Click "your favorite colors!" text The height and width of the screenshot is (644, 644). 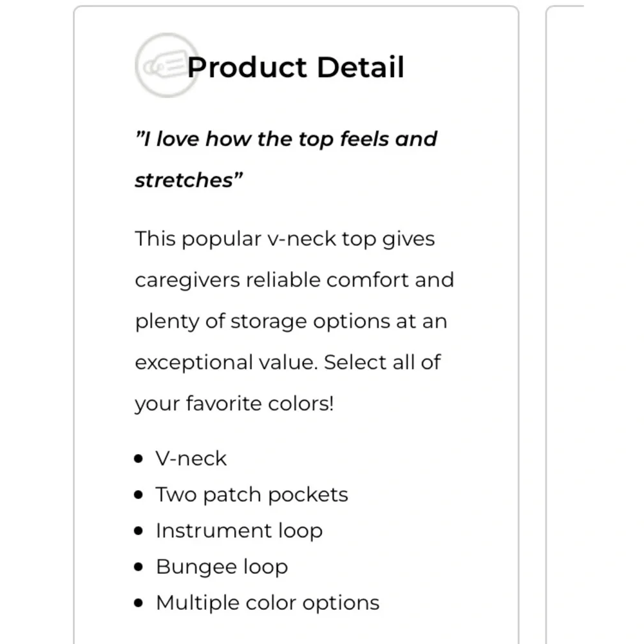coord(234,404)
